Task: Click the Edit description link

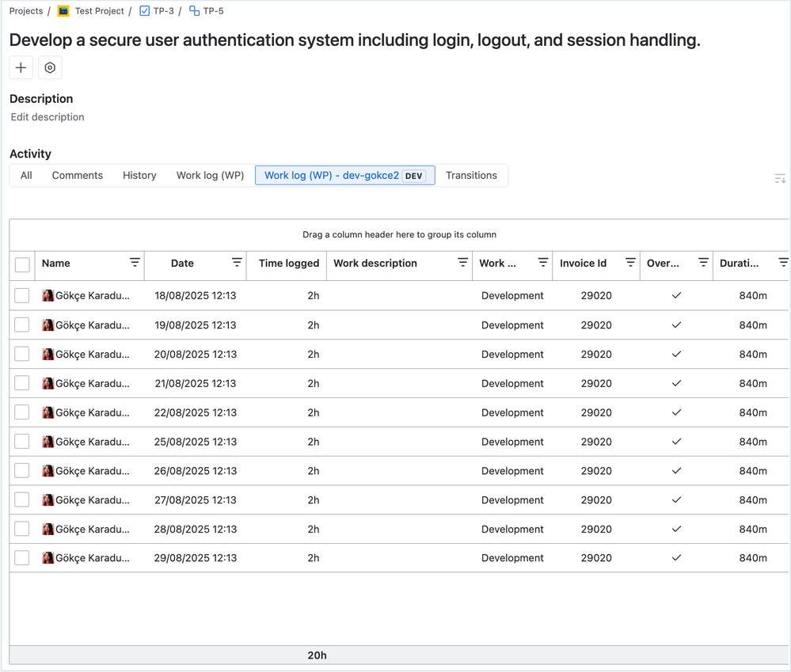Action: coord(47,116)
